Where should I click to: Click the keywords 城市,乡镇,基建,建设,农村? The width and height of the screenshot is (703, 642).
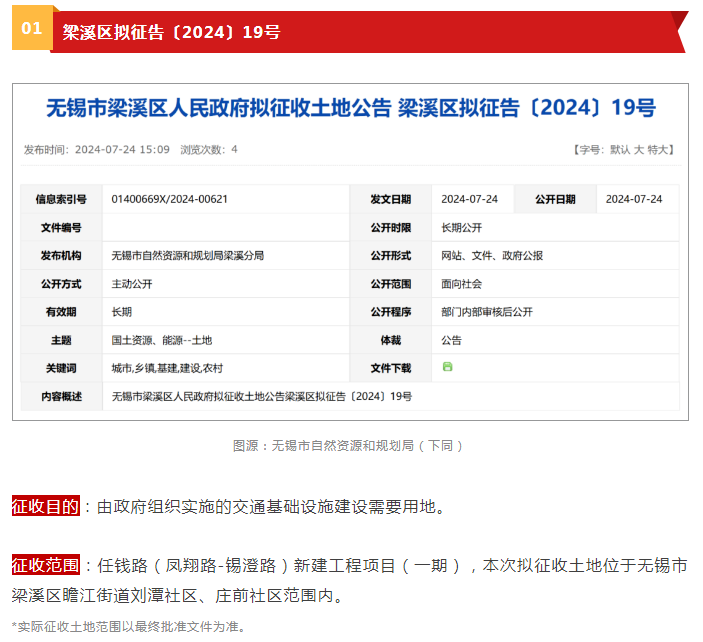click(167, 368)
